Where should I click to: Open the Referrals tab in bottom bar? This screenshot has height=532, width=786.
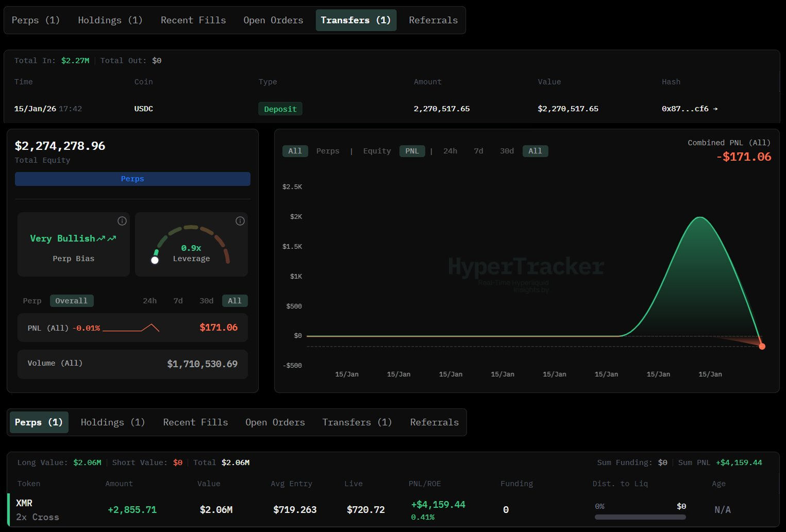coord(434,422)
